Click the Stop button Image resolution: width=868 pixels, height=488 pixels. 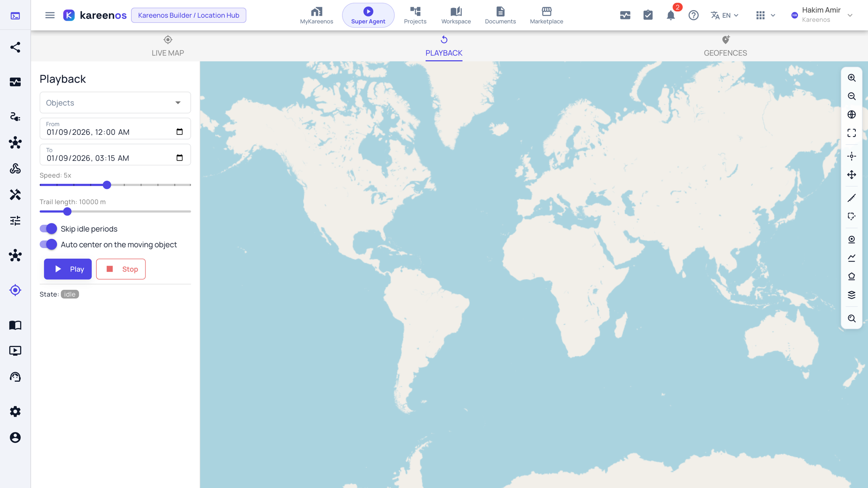[121, 269]
